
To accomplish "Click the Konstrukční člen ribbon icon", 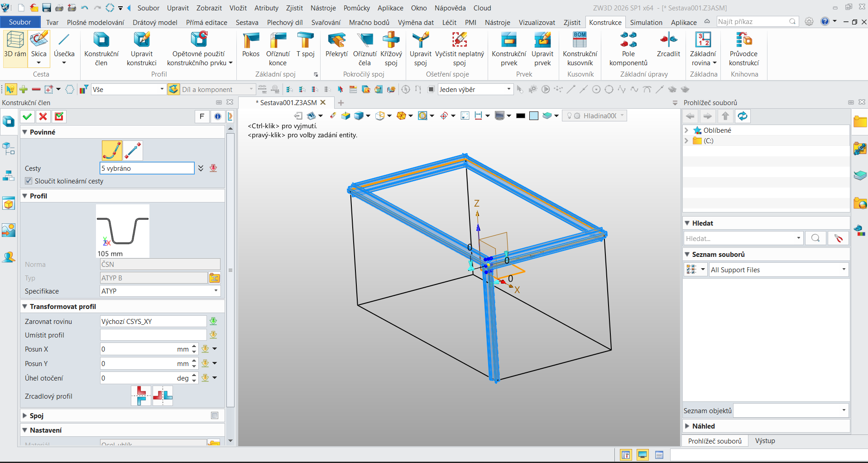I will [x=101, y=48].
